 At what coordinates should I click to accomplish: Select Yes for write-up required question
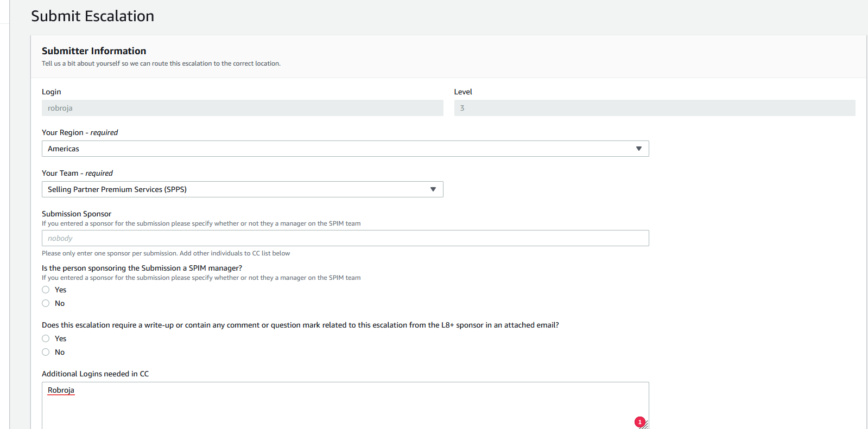click(x=46, y=338)
